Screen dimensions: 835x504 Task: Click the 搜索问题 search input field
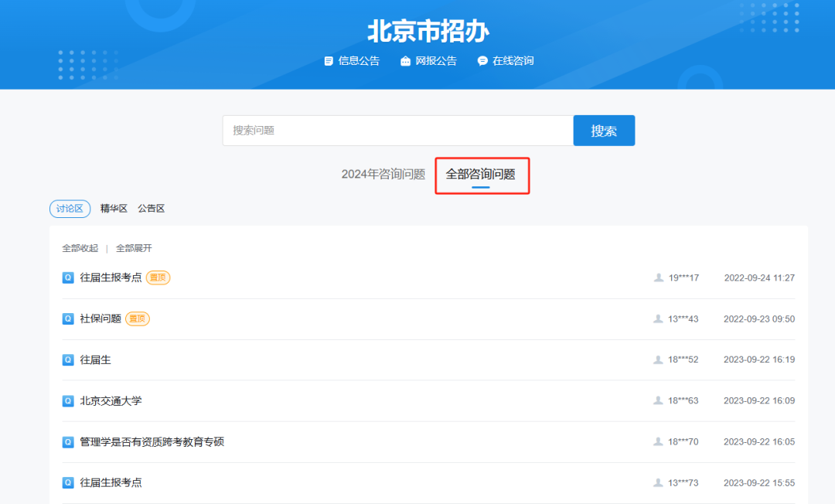397,131
